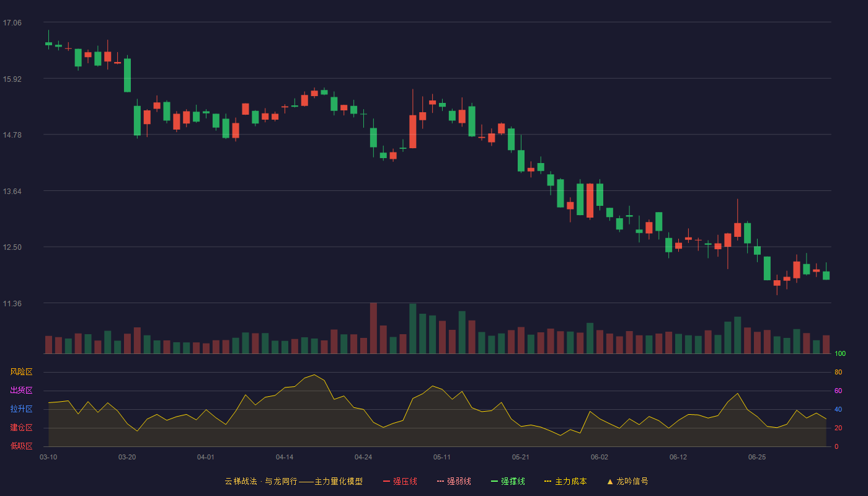Select the 拉升区 zone label
Screen dimensions: 868x496
click(21, 409)
